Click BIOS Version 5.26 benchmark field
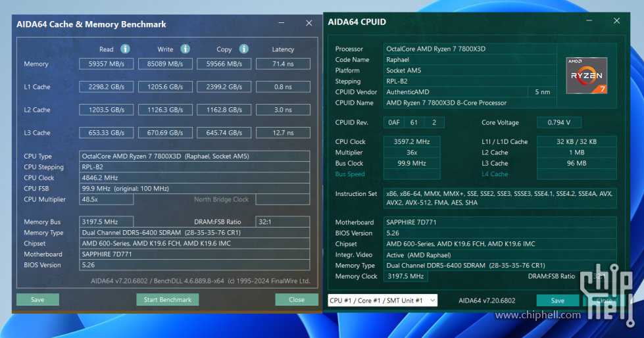The height and width of the screenshot is (338, 644). click(194, 265)
